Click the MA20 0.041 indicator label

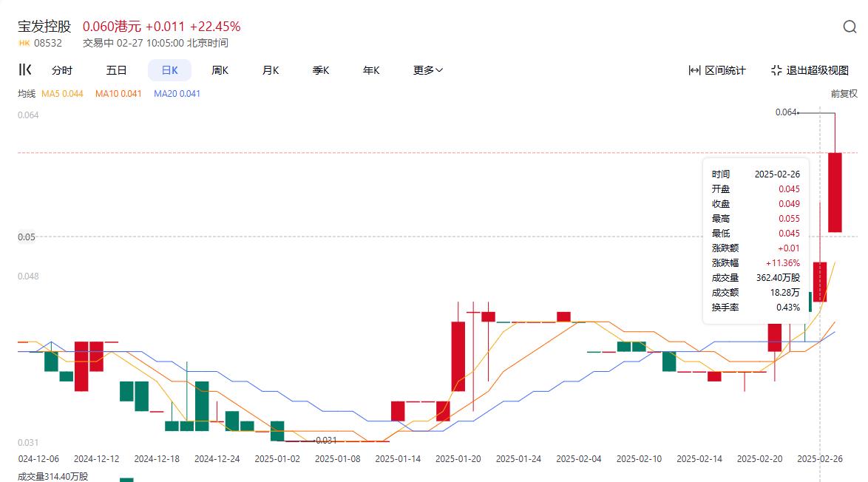pyautogui.click(x=177, y=94)
